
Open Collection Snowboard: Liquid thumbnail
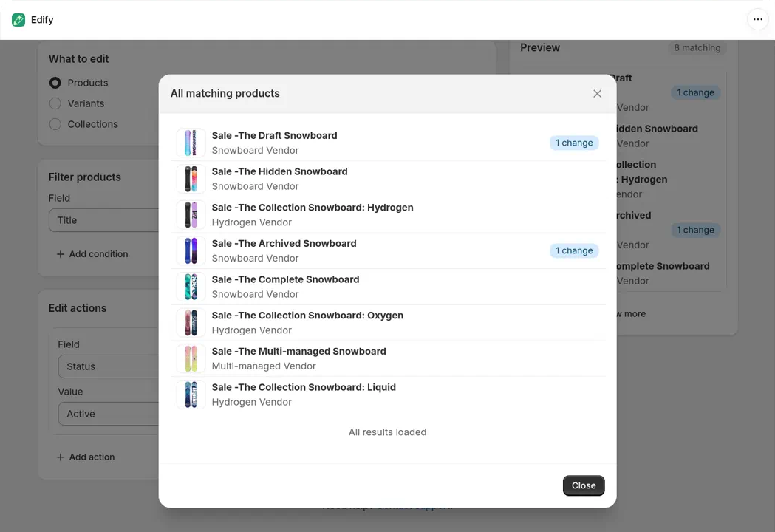(191, 395)
